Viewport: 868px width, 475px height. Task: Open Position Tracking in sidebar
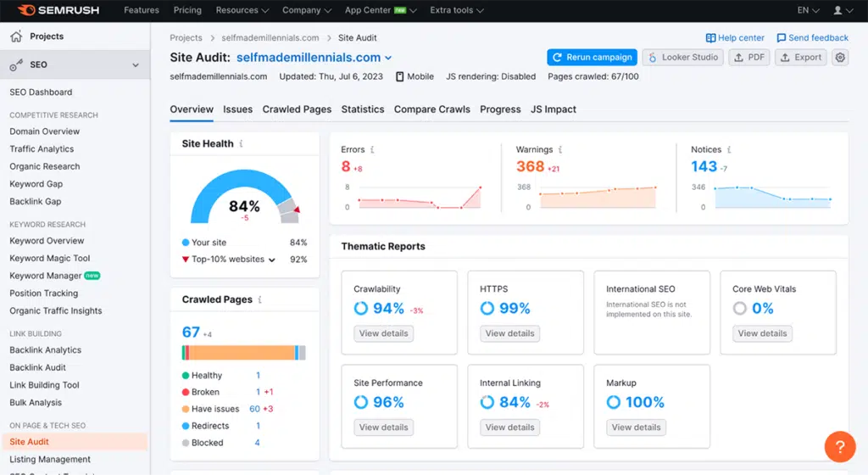[43, 293]
